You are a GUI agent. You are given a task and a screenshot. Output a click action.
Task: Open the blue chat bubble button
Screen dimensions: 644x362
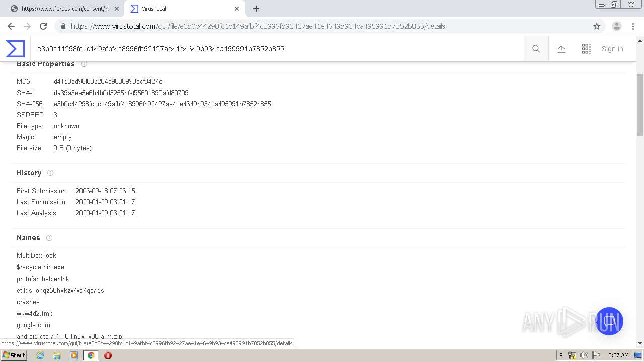[x=609, y=321]
